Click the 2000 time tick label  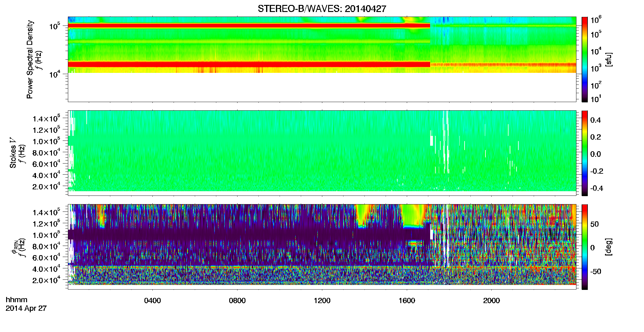tap(492, 301)
